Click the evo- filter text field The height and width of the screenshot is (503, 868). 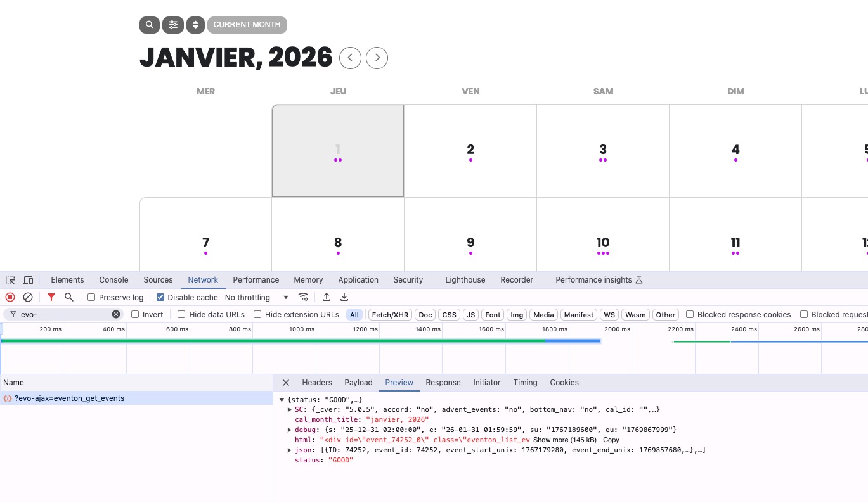63,314
